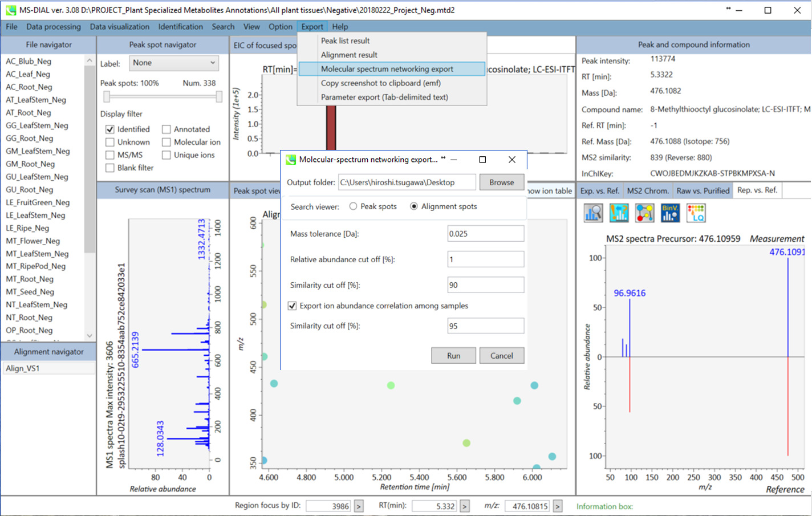The image size is (812, 516).
Task: Click the Region focus by ID field
Action: coord(328,506)
